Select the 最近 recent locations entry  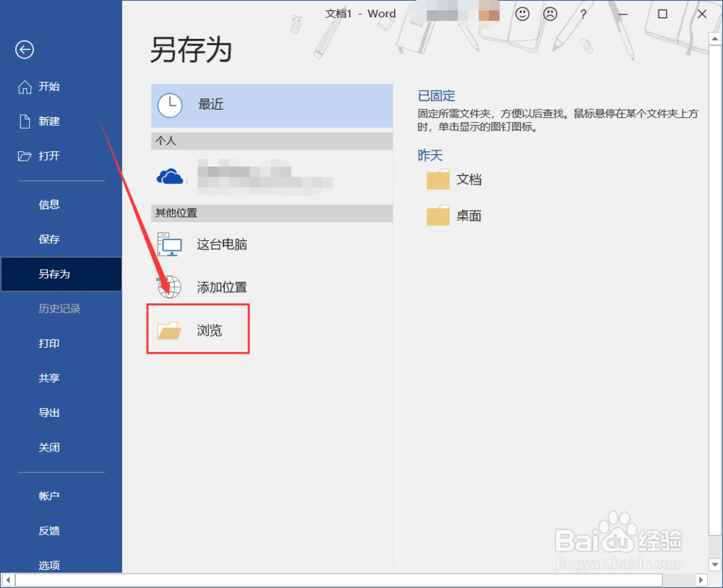[x=272, y=106]
